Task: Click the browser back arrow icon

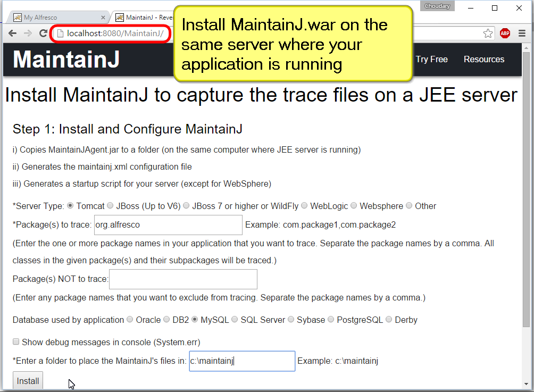Action: 13,34
